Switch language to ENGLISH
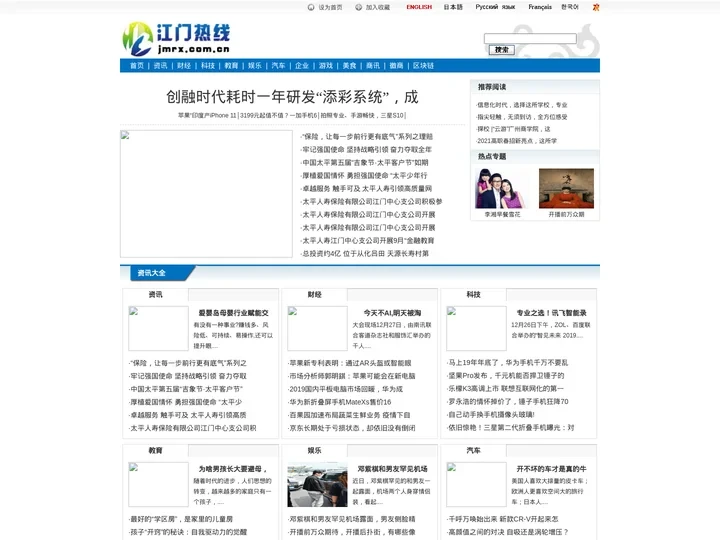The image size is (720, 540). point(419,7)
